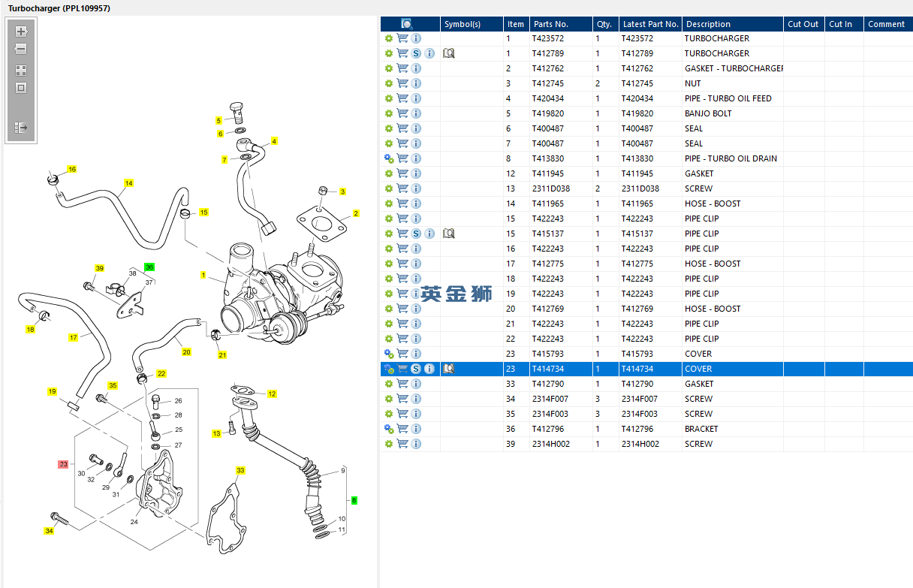913x588 pixels.
Task: Click assembly gears icon for COVER T415793
Action: (x=389, y=354)
